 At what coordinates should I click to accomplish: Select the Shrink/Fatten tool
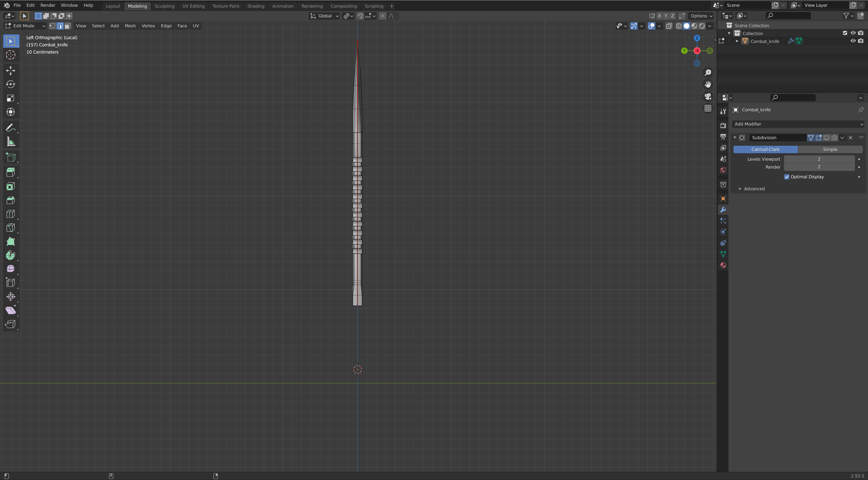[10, 296]
